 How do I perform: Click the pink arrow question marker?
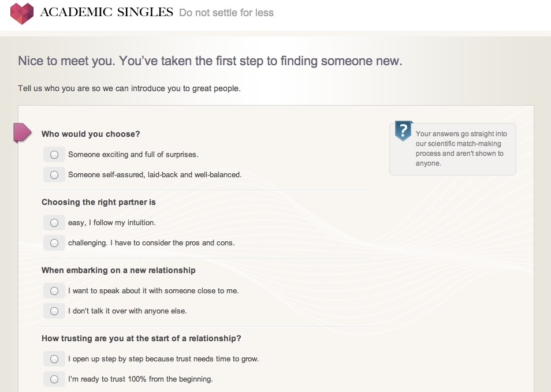tap(22, 133)
